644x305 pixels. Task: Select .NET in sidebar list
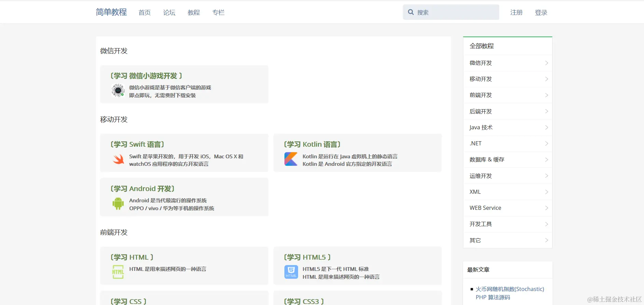pos(507,143)
